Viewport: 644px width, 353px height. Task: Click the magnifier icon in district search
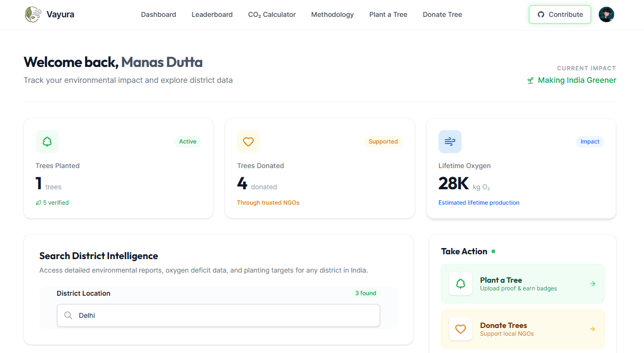(x=68, y=315)
